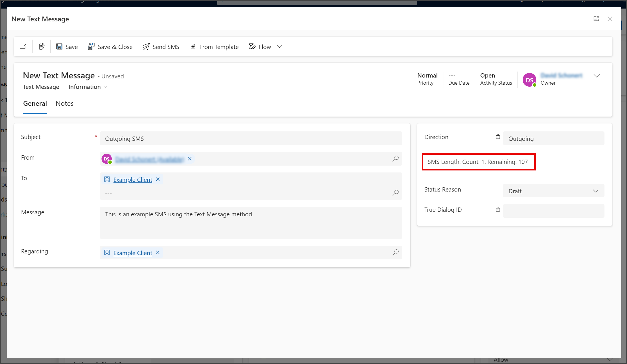627x364 pixels.
Task: Open the blurred sender link in From
Action: 149,159
